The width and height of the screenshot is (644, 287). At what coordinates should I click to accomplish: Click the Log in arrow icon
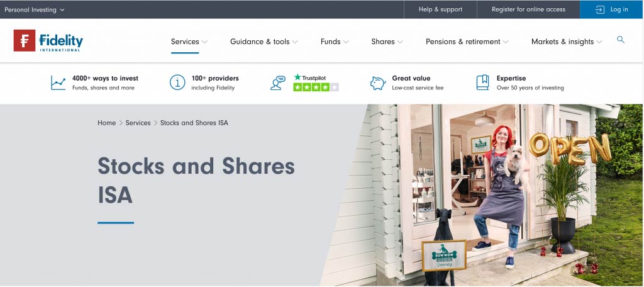tap(600, 9)
